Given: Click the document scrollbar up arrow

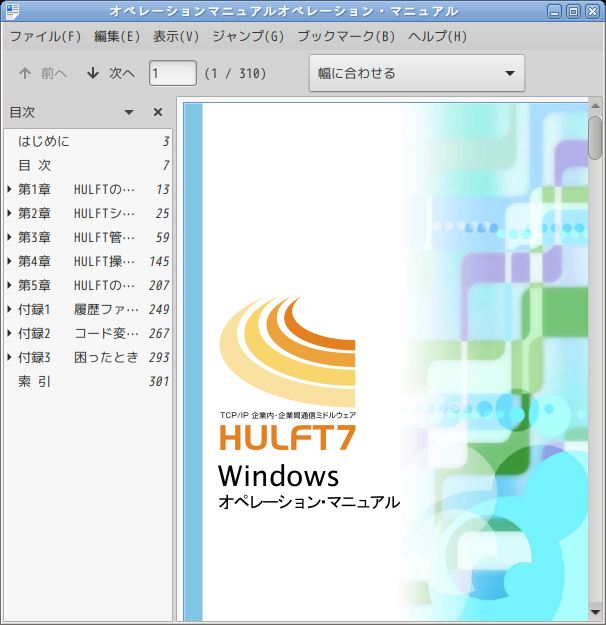Looking at the screenshot, I should (x=595, y=106).
